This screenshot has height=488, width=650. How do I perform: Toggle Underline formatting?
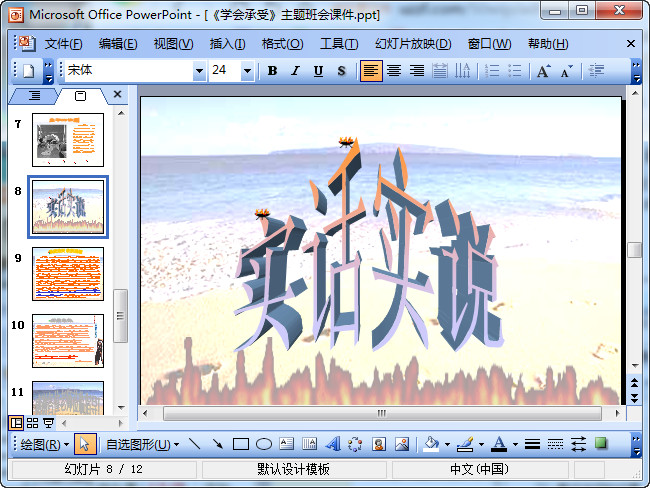318,71
